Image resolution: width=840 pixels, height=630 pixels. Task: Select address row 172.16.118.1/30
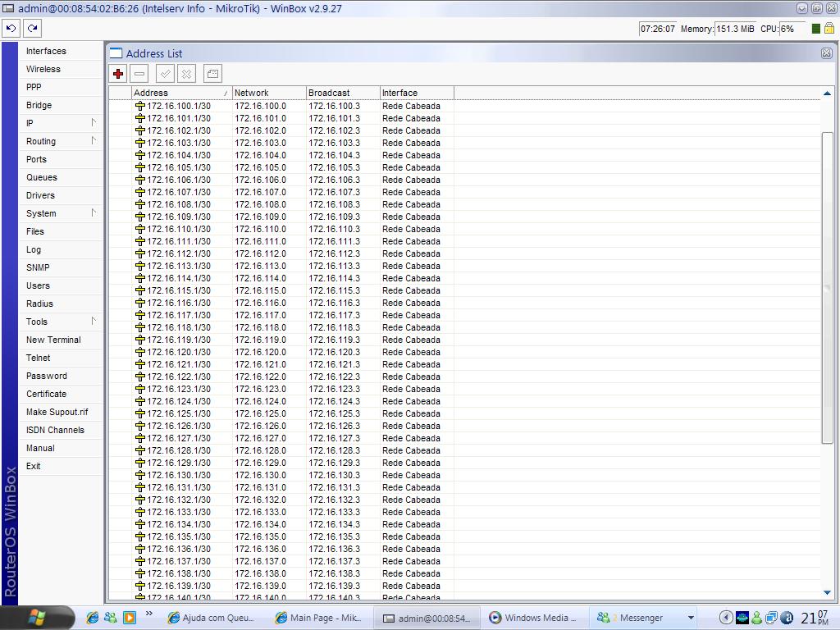point(464,327)
